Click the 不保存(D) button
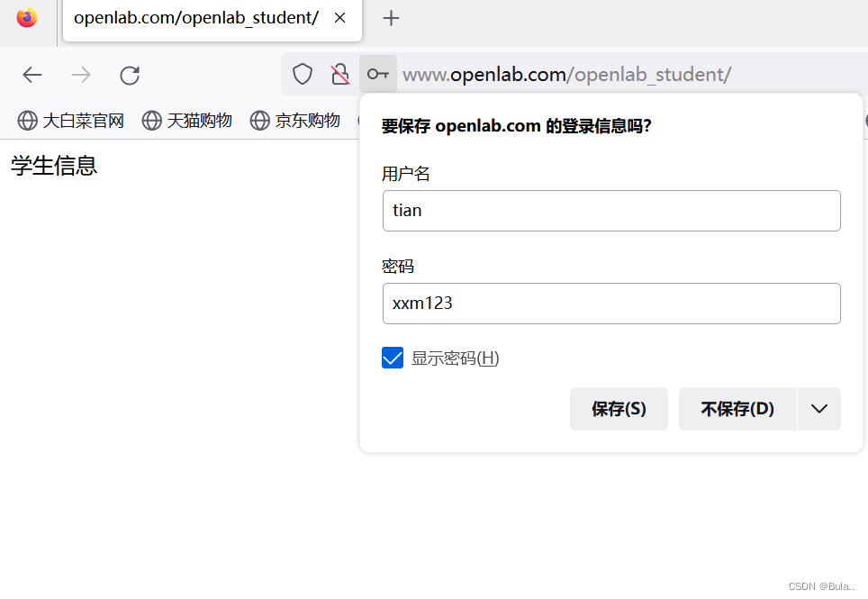 click(738, 408)
